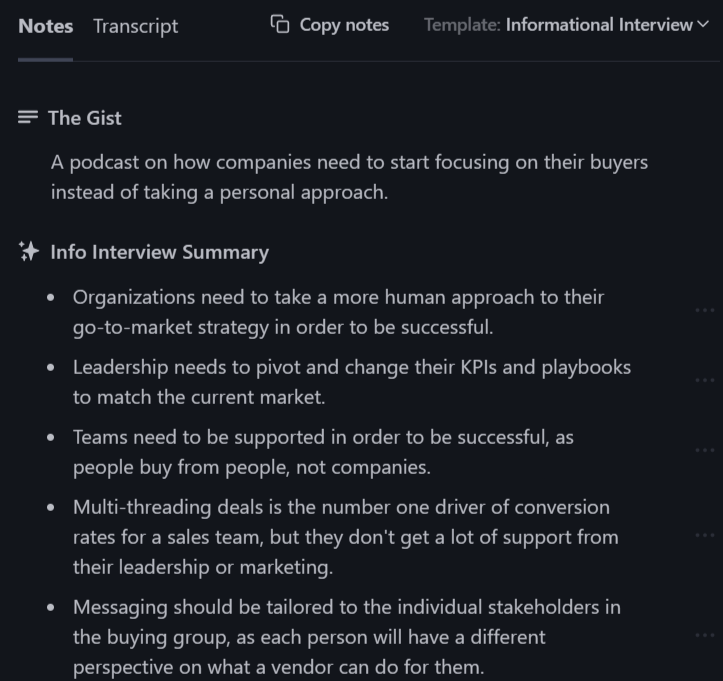The height and width of the screenshot is (681, 723).
Task: Select the Leadership needs to pivot bullet
Action: (x=352, y=382)
